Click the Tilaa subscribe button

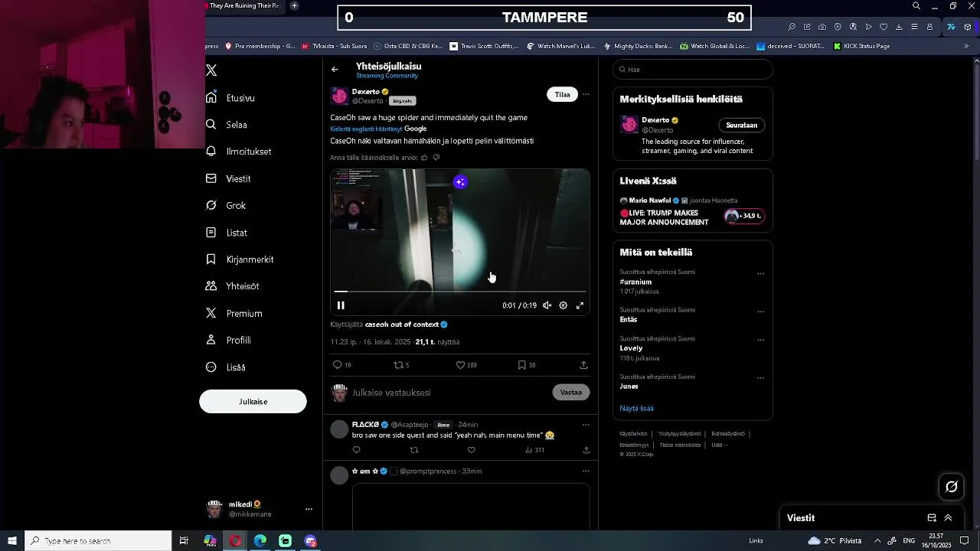tap(563, 95)
